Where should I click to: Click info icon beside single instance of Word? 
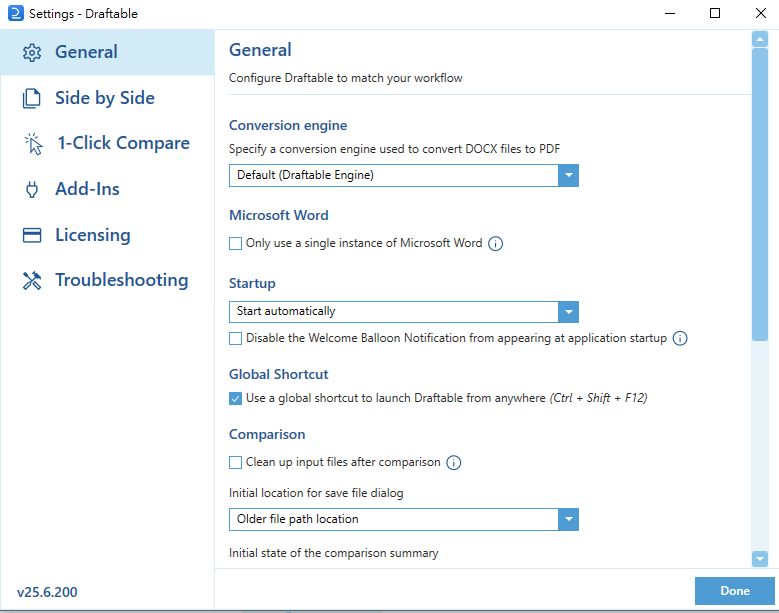495,244
